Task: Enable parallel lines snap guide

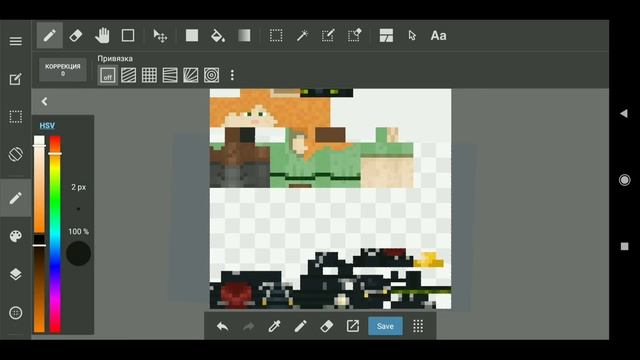Action: (129, 76)
